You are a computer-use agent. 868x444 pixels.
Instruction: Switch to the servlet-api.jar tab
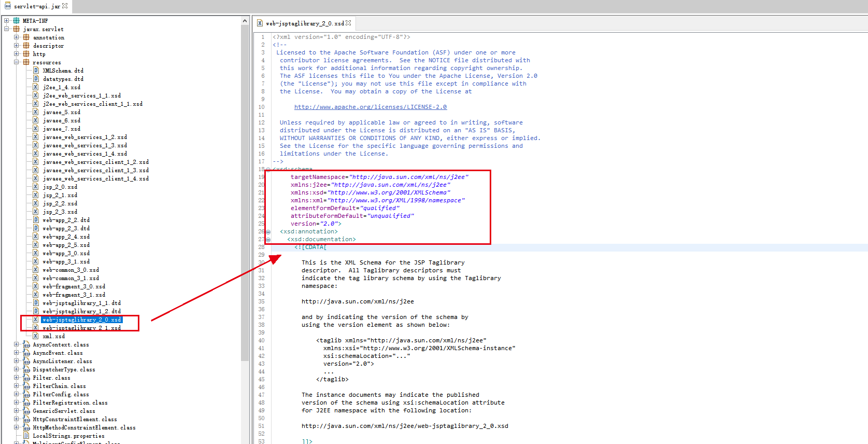pyautogui.click(x=37, y=6)
